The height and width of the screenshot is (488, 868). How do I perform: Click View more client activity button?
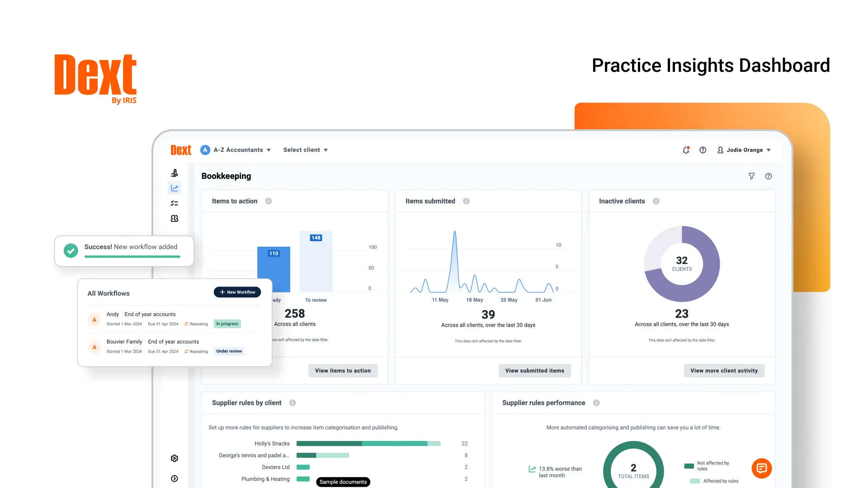tap(724, 371)
